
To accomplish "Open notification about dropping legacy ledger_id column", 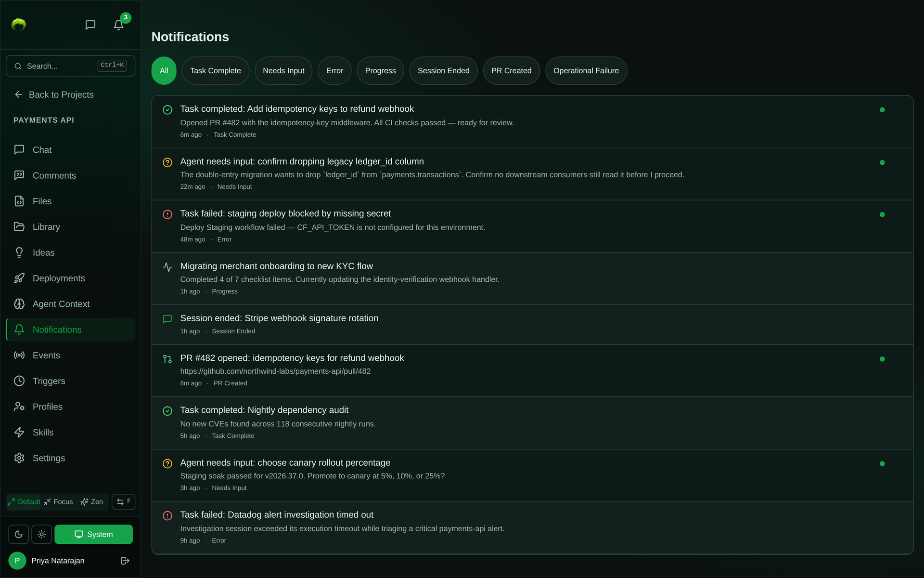I will pos(532,174).
